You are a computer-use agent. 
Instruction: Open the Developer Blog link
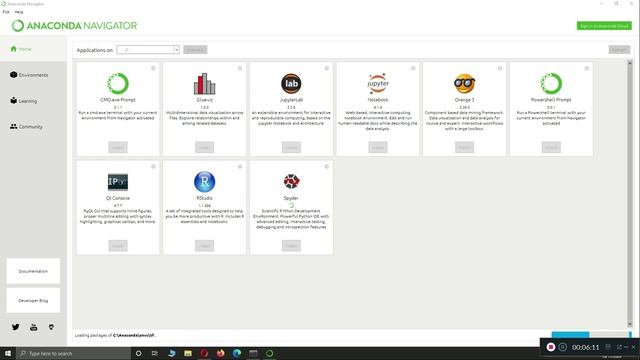[33, 300]
